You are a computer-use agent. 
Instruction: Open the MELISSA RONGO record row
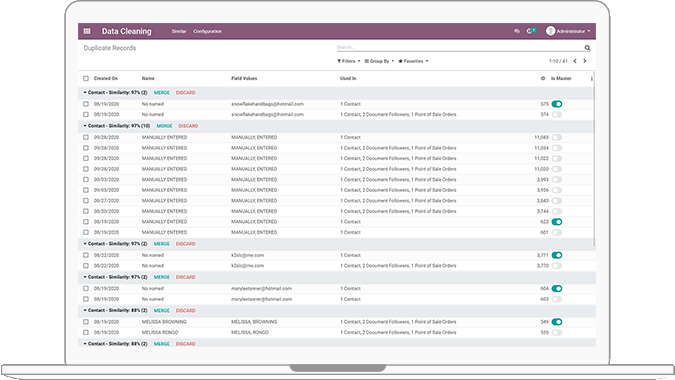point(337,332)
